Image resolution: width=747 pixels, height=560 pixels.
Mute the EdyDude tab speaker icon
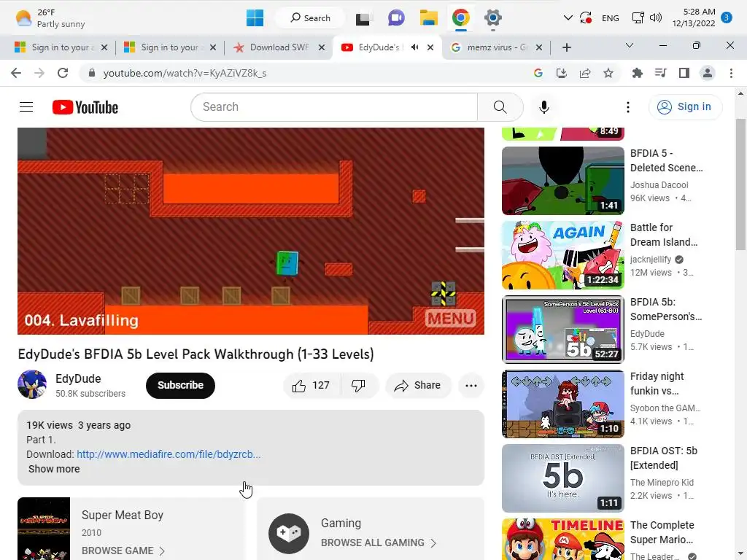coord(415,47)
